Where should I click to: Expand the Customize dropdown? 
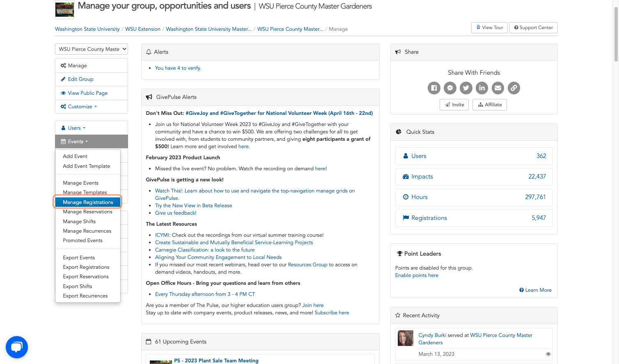[92, 107]
